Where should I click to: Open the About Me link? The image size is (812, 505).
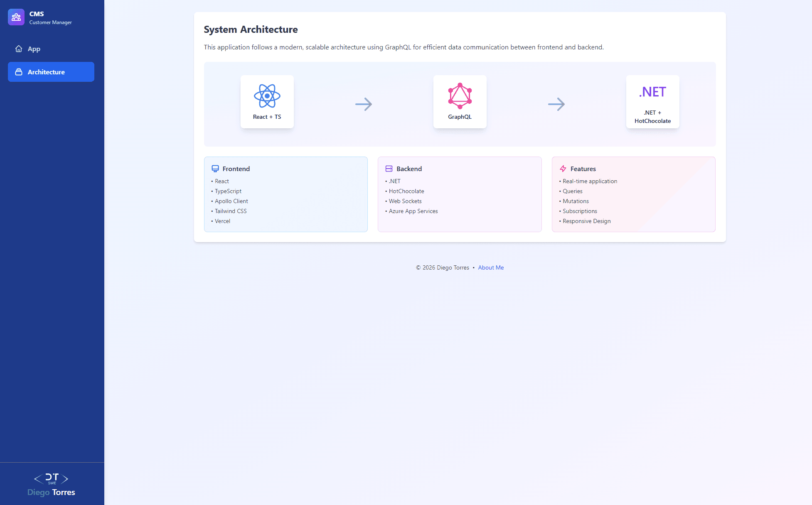[491, 267]
